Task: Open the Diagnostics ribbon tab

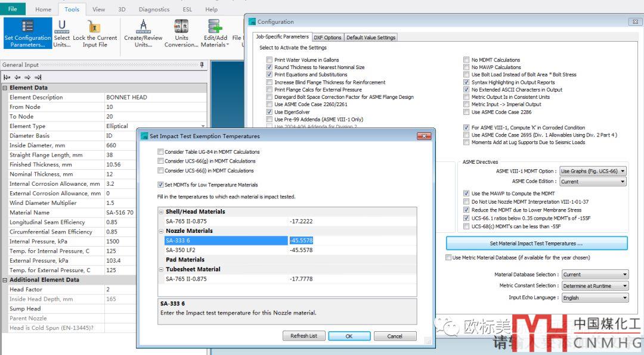Action: pos(154,10)
